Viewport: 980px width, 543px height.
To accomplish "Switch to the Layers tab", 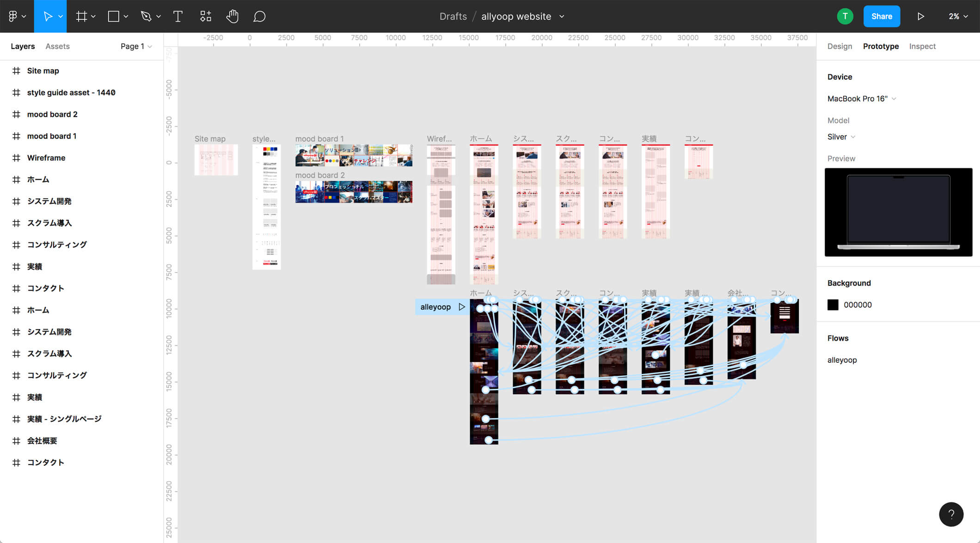I will (x=23, y=46).
